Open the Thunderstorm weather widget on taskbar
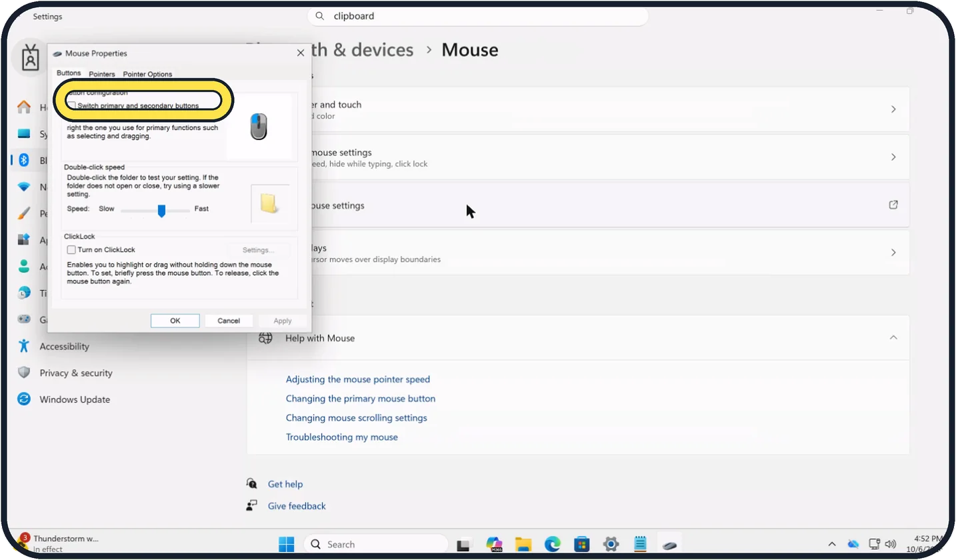The height and width of the screenshot is (560, 956). click(x=59, y=543)
